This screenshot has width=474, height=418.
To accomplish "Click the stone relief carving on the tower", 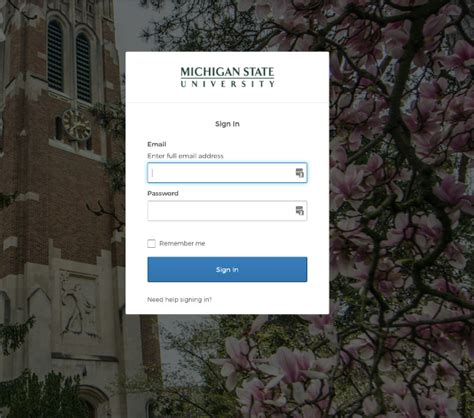I will 79,304.
